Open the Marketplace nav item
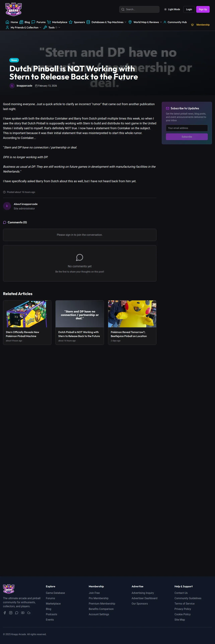The height and width of the screenshot is (644, 215). 57,22
